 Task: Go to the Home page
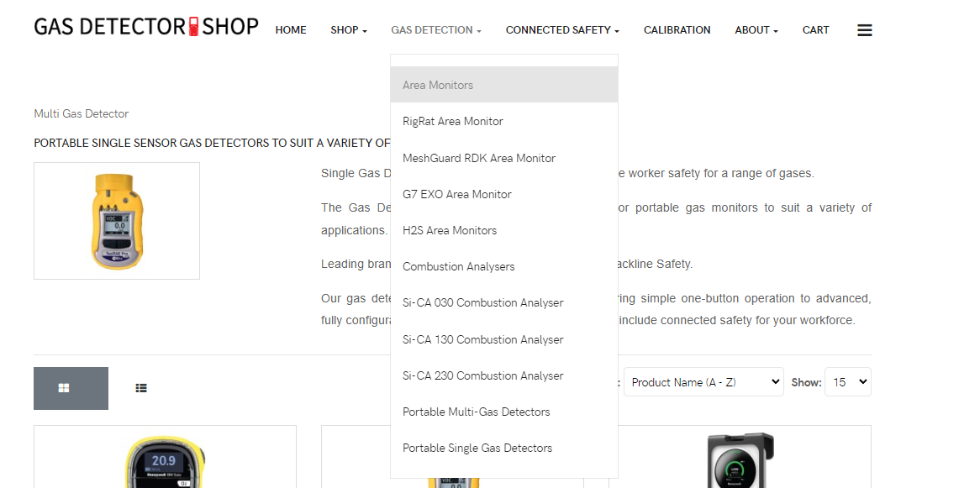click(291, 30)
